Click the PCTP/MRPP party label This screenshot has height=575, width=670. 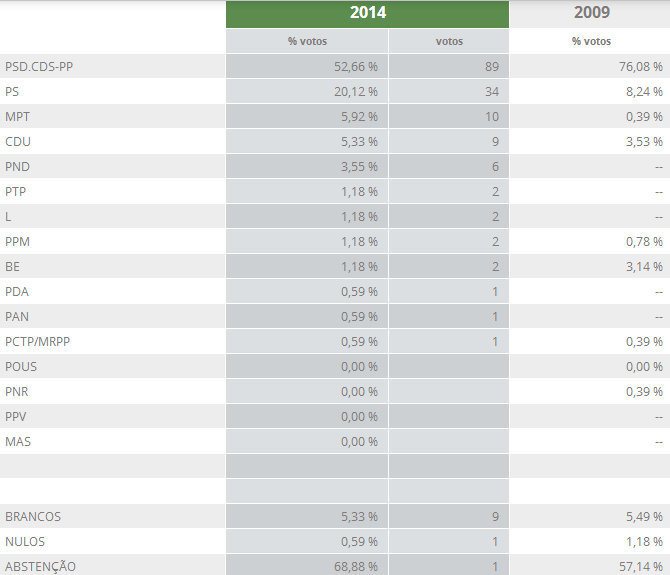(37, 342)
